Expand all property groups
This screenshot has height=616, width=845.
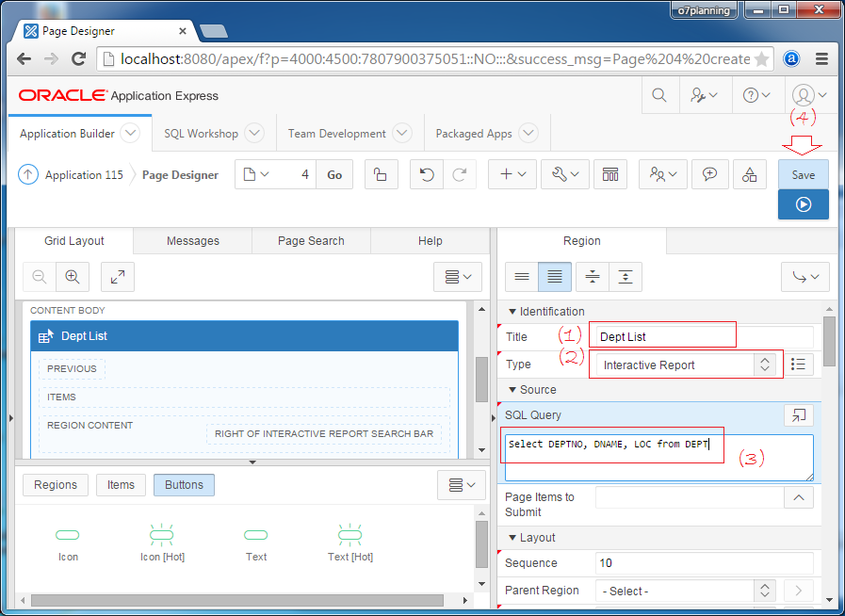point(626,277)
